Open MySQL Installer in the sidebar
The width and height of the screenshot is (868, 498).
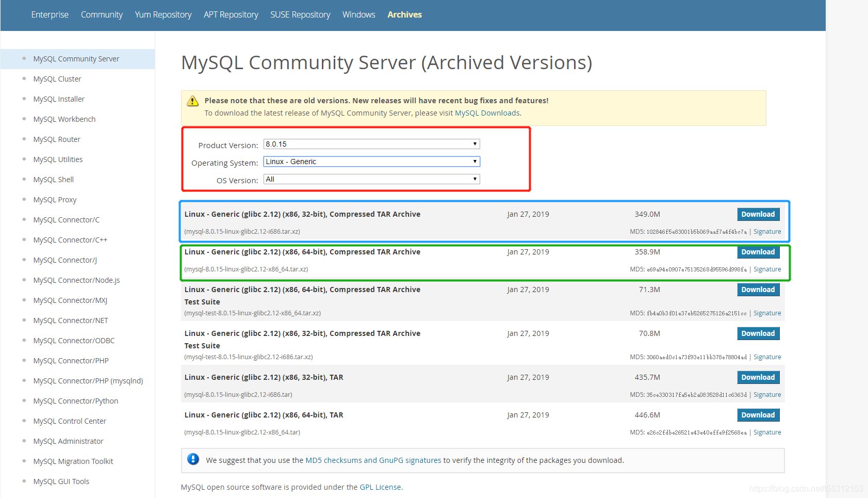59,99
